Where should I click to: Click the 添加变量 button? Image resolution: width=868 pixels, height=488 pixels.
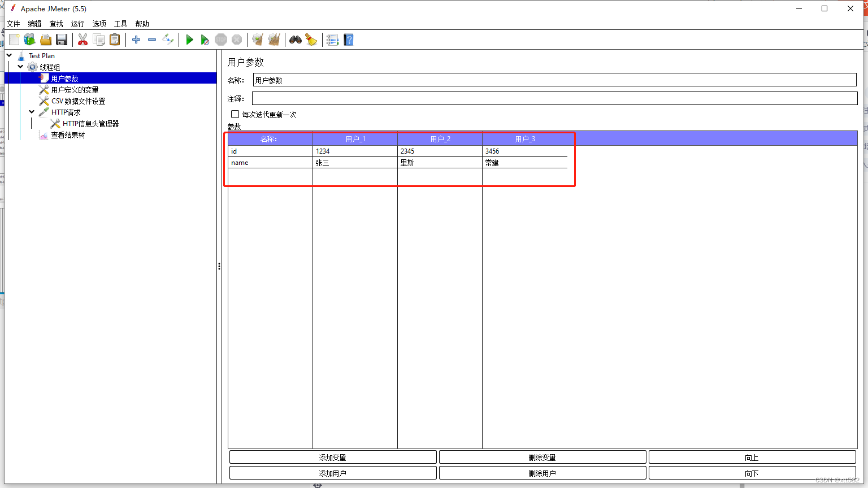click(x=333, y=457)
